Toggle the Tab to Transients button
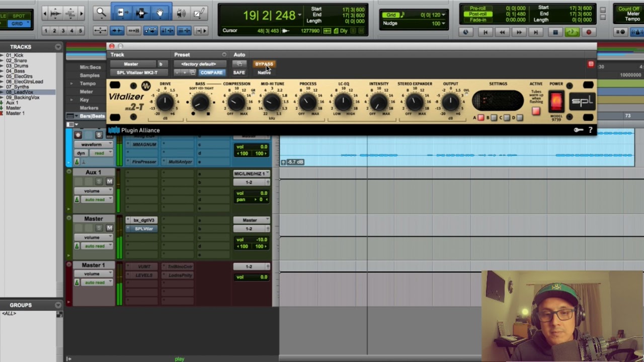The width and height of the screenshot is (644, 362). [117, 31]
